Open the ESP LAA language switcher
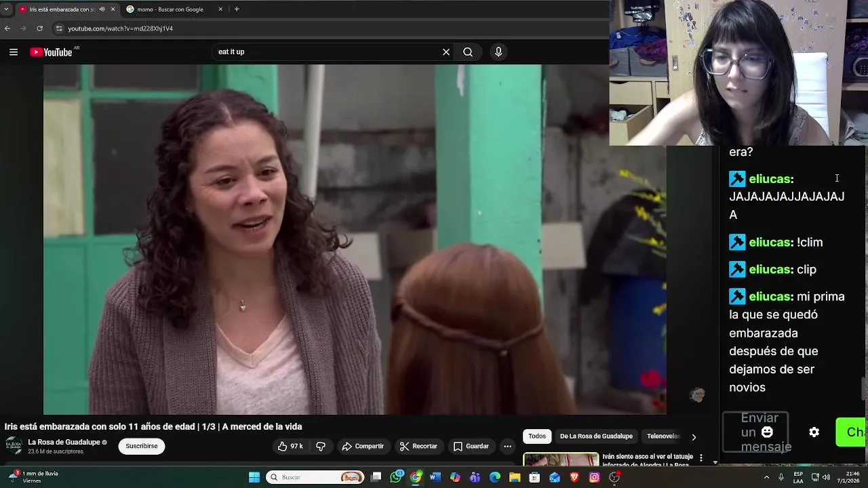Screen dimensions: 868x488 click(x=798, y=477)
